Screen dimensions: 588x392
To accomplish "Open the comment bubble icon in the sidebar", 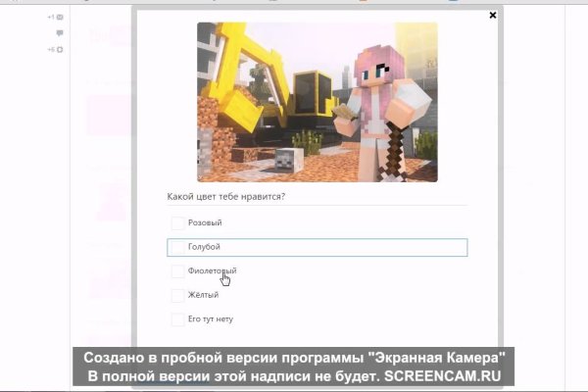I will (60, 33).
